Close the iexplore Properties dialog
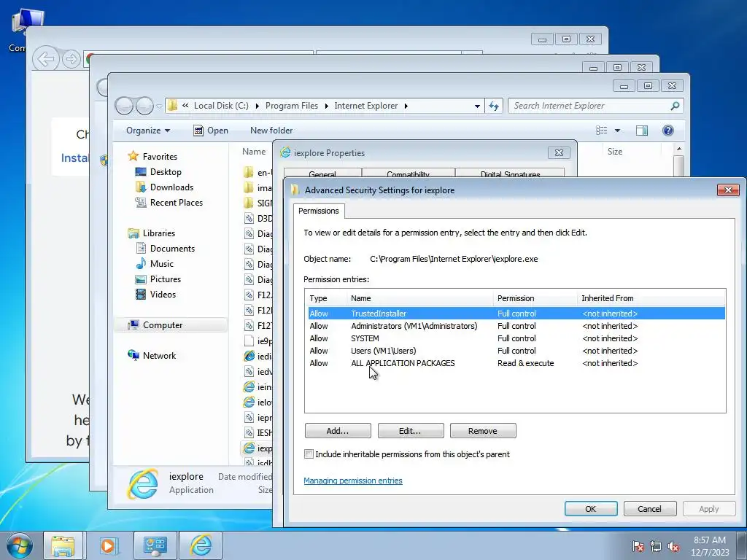 pos(559,153)
